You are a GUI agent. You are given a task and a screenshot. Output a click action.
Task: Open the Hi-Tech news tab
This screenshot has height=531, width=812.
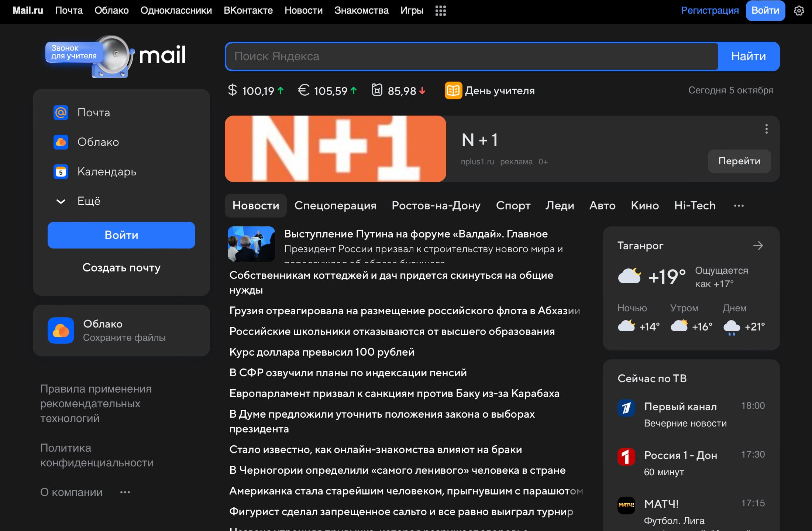click(695, 206)
